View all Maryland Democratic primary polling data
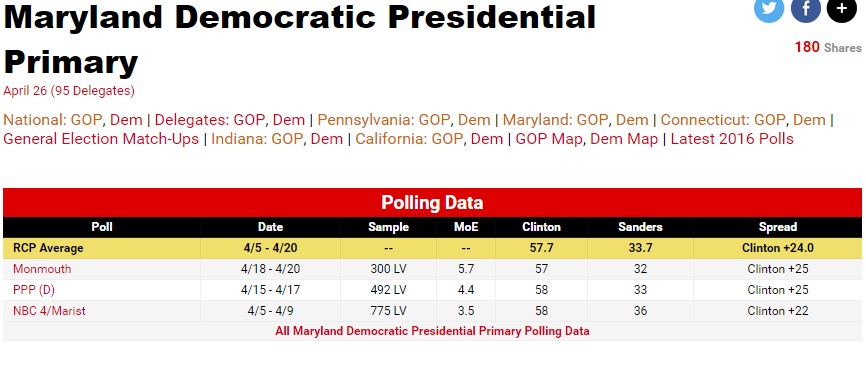 pos(432,331)
